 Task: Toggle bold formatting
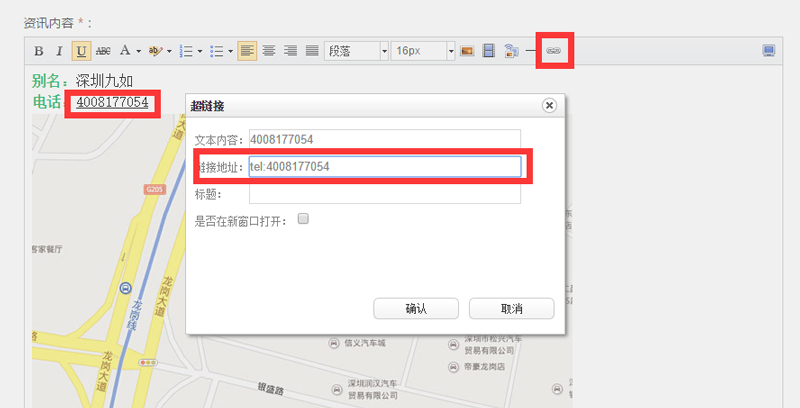coord(39,51)
